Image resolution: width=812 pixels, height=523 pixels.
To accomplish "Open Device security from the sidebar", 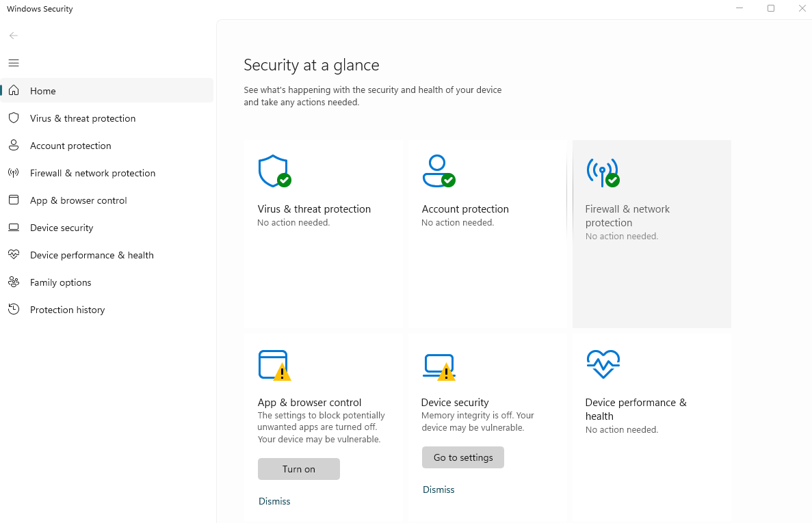I will [61, 228].
